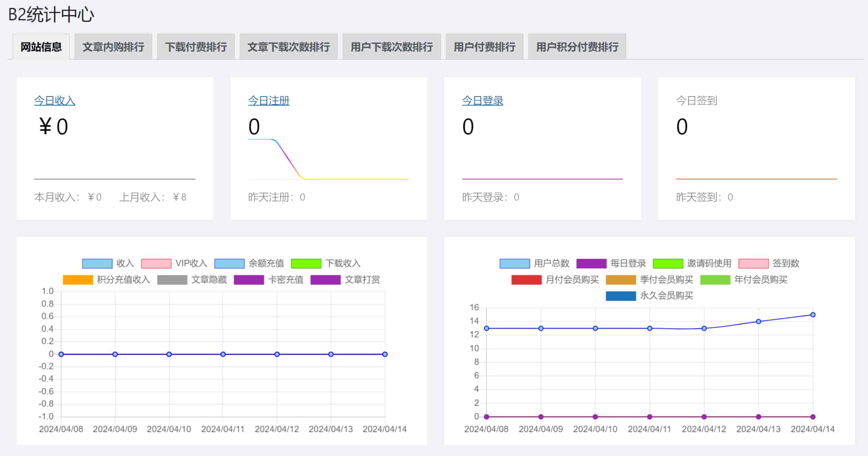Toggle 文章打赏 legend swatch
Viewport: 868px width, 456px height.
pos(326,280)
